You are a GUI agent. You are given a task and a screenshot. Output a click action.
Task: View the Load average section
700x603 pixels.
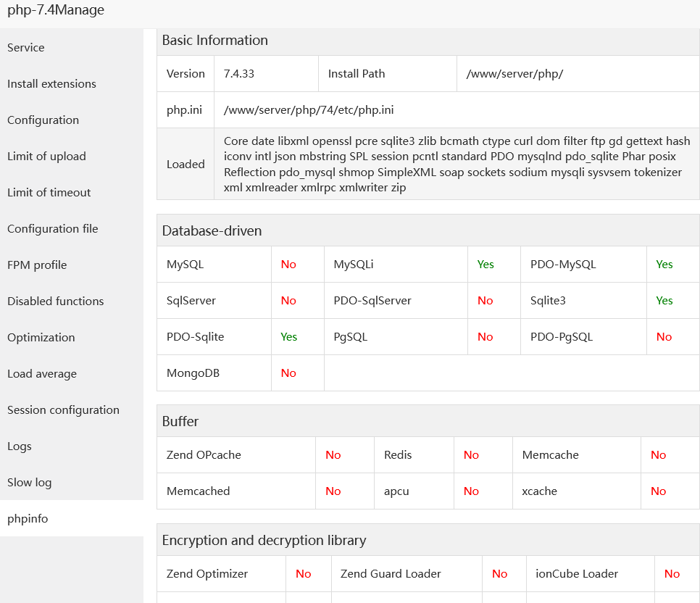pos(41,374)
